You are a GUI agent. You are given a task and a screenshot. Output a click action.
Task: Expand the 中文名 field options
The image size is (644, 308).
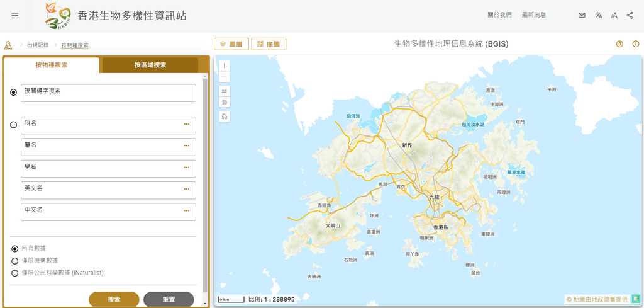point(186,211)
